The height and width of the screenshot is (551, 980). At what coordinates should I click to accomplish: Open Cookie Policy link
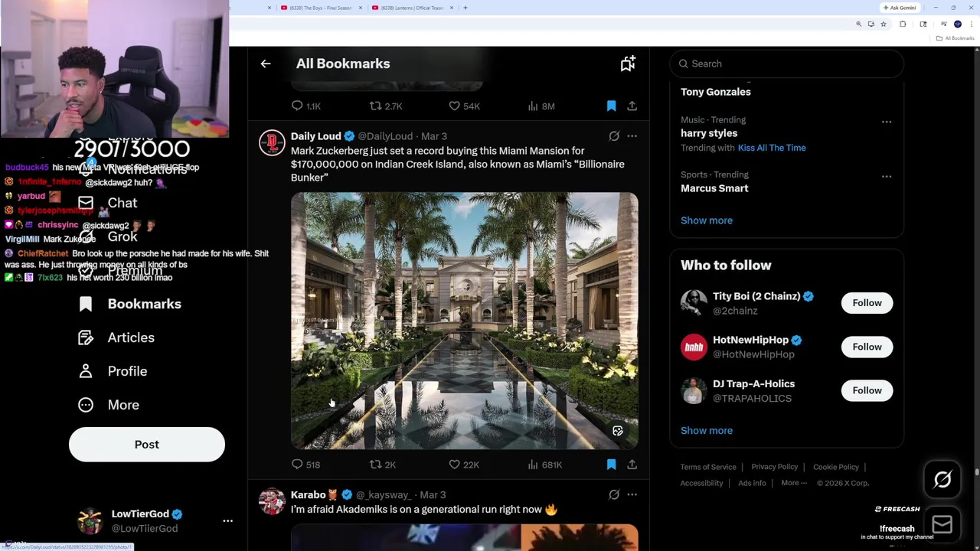point(836,467)
